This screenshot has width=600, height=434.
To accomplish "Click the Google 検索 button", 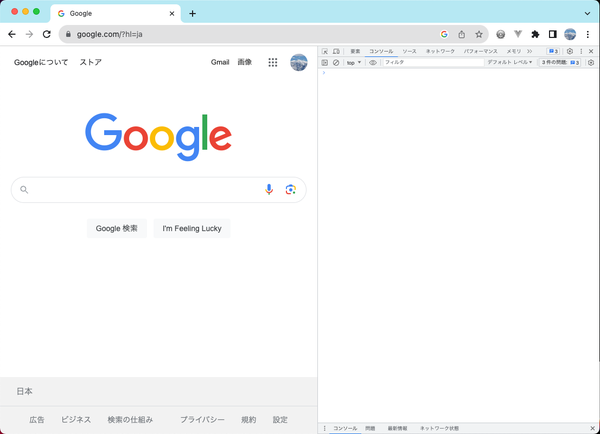I will (x=116, y=228).
